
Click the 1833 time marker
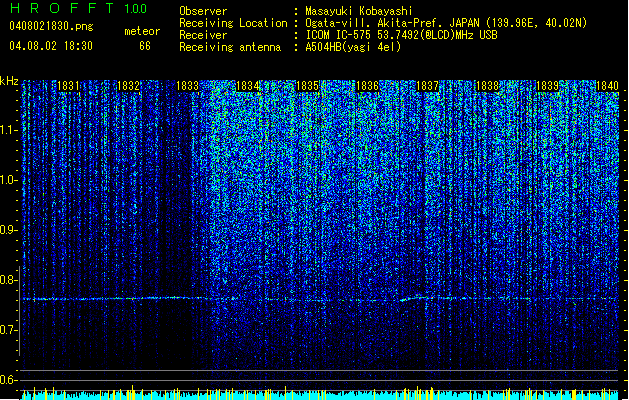click(x=188, y=86)
